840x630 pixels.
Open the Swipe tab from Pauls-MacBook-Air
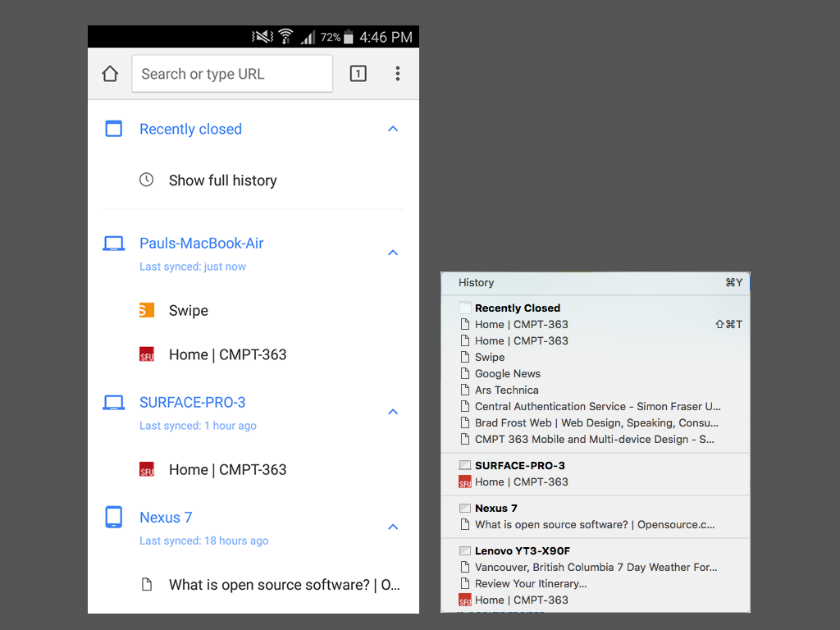(x=188, y=311)
